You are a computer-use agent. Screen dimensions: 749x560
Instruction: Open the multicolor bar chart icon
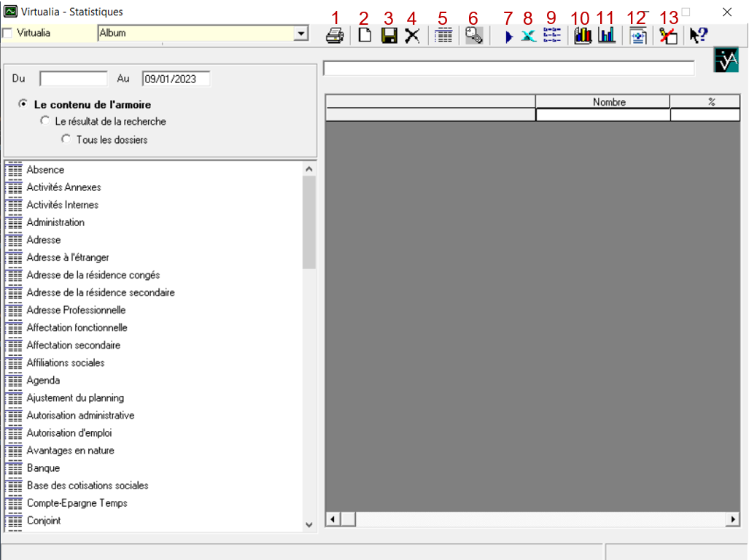(x=583, y=36)
